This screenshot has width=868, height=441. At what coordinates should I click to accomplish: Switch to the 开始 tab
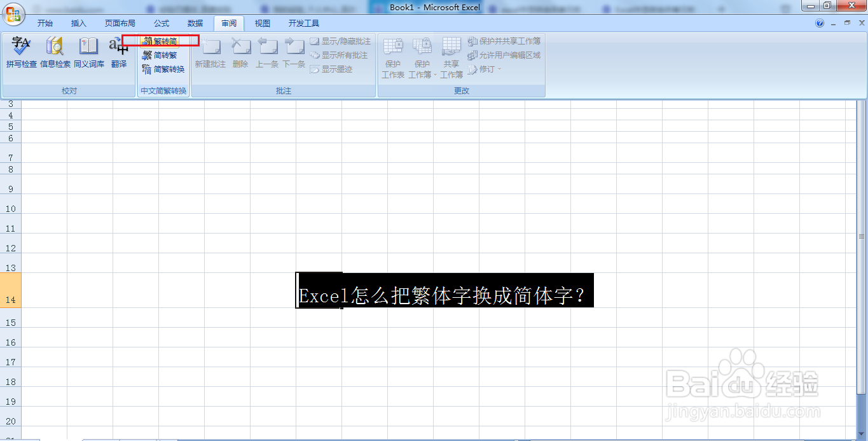click(45, 24)
